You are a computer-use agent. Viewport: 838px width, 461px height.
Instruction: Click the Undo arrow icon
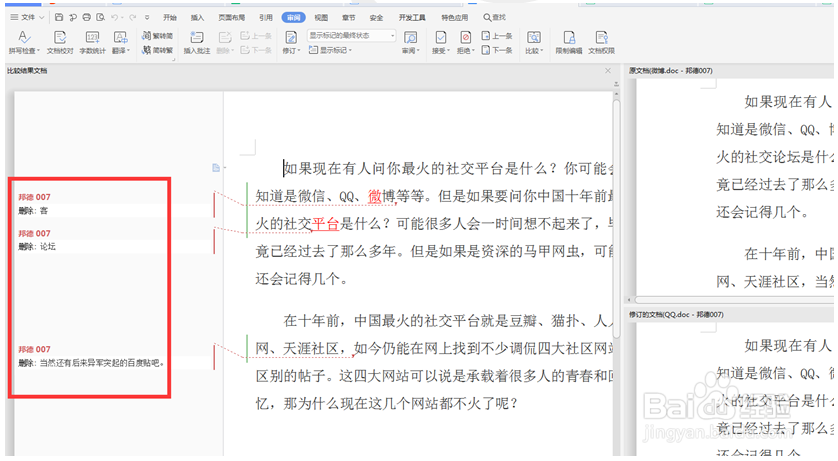[x=114, y=17]
